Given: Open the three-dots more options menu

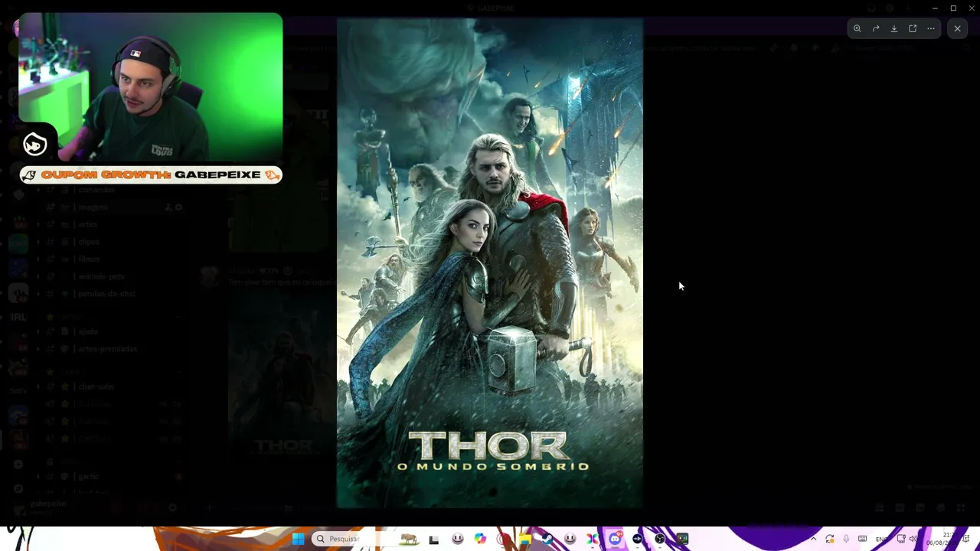Looking at the screenshot, I should pyautogui.click(x=931, y=29).
